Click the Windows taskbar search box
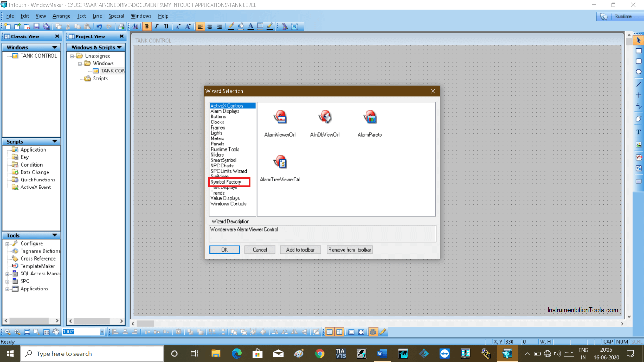This screenshot has height=362, width=644. coord(92,354)
